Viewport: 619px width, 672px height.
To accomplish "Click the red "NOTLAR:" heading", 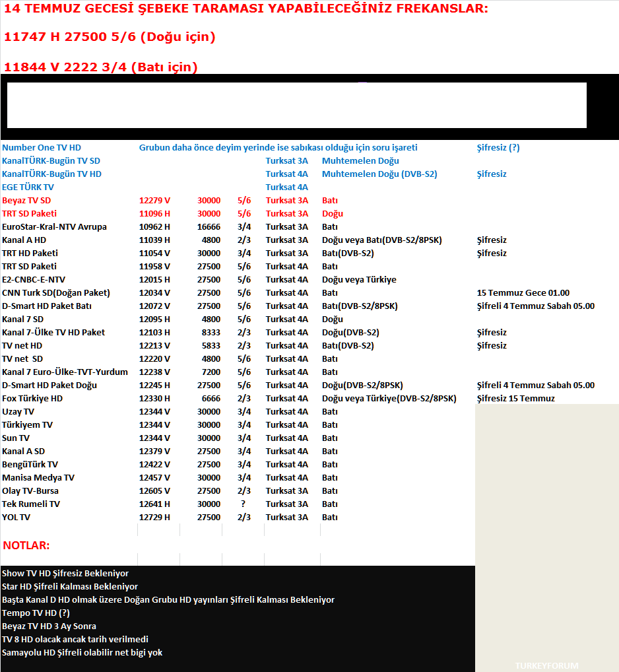I will pos(26,545).
